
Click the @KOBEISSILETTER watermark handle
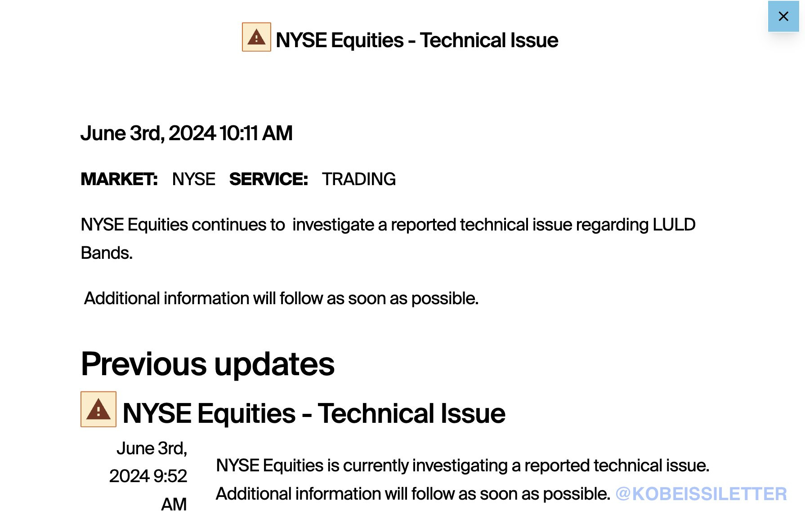[x=701, y=494]
